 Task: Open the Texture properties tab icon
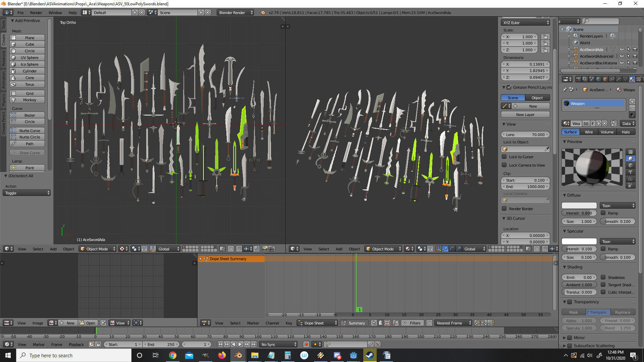point(638,79)
